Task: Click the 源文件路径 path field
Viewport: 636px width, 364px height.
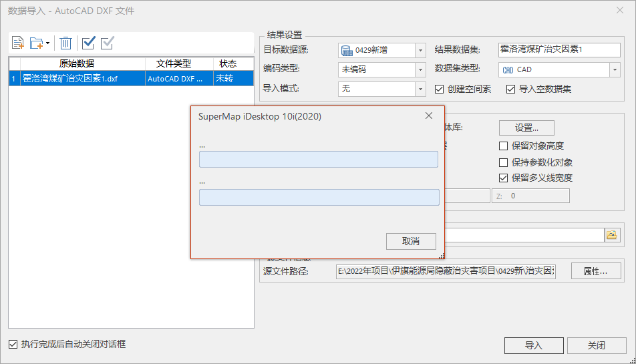Action: pos(446,271)
